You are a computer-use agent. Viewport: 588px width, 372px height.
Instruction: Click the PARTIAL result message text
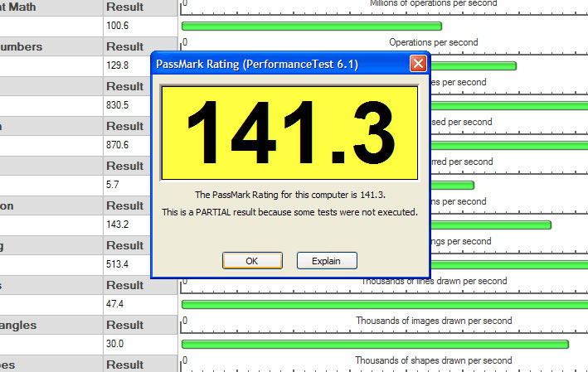click(290, 212)
